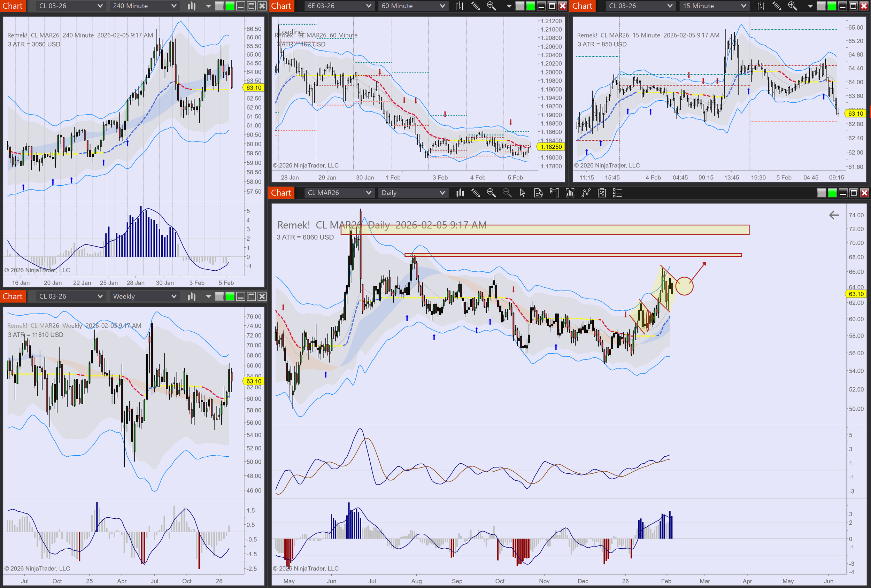871x588 pixels.
Task: Toggle gray link button on Daily chart
Action: (x=822, y=193)
